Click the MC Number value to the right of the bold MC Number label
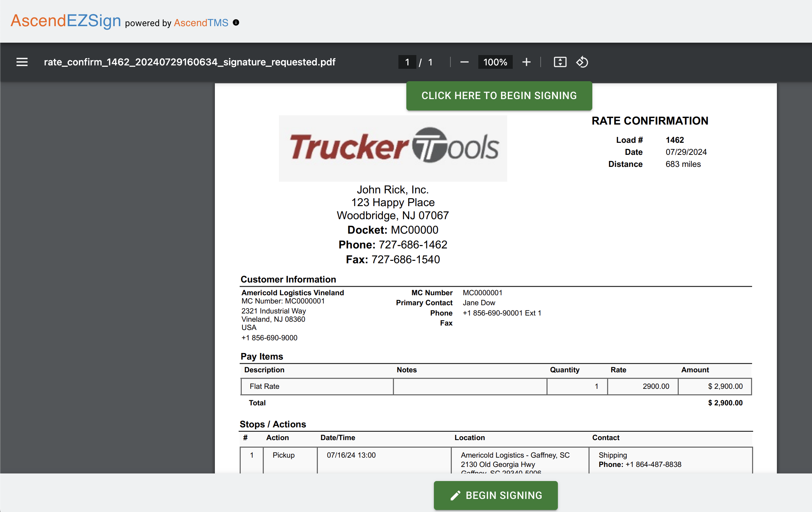Viewport: 812px width, 512px height. (482, 293)
